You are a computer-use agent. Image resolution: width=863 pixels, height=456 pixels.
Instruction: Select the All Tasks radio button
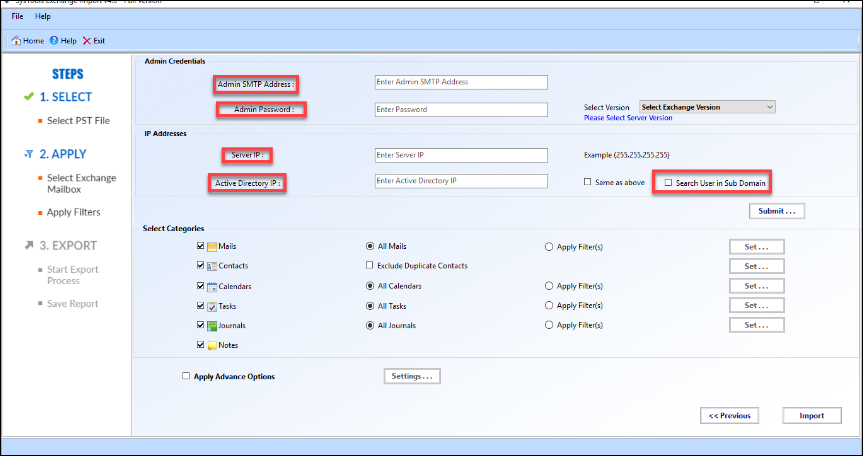point(370,306)
